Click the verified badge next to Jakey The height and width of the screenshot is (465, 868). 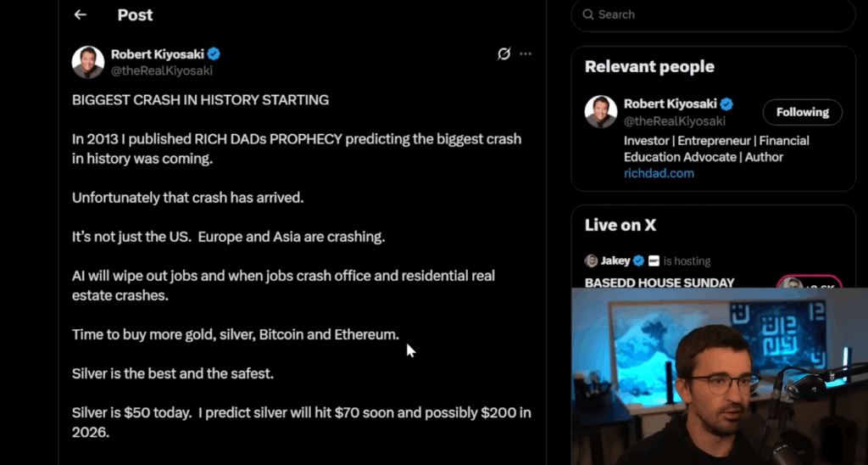pyautogui.click(x=640, y=261)
